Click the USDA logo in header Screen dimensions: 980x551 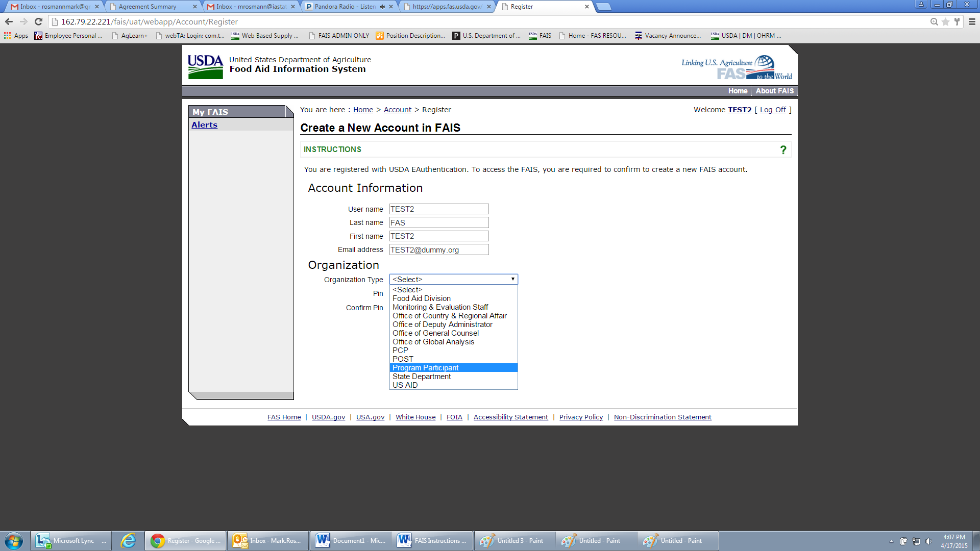(x=205, y=67)
